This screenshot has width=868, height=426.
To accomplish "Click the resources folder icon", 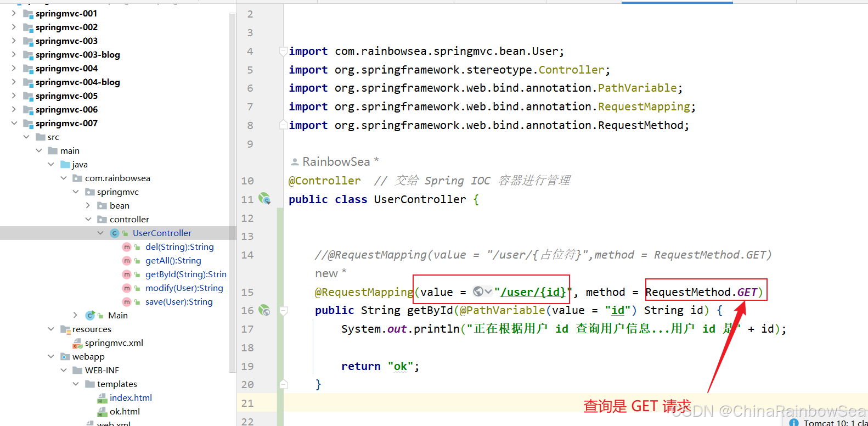I will pyautogui.click(x=65, y=329).
